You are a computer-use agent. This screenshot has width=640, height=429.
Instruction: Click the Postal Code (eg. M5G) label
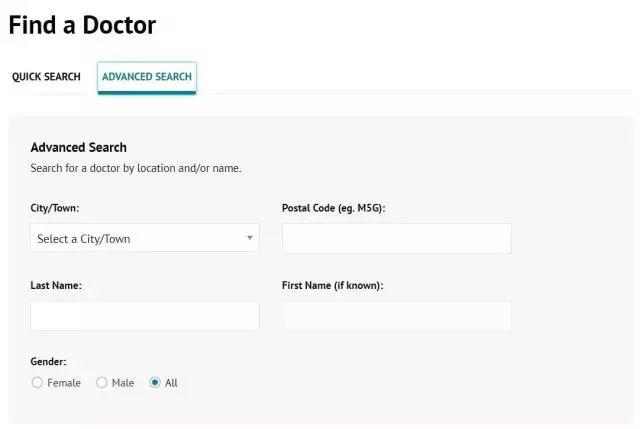pos(334,208)
